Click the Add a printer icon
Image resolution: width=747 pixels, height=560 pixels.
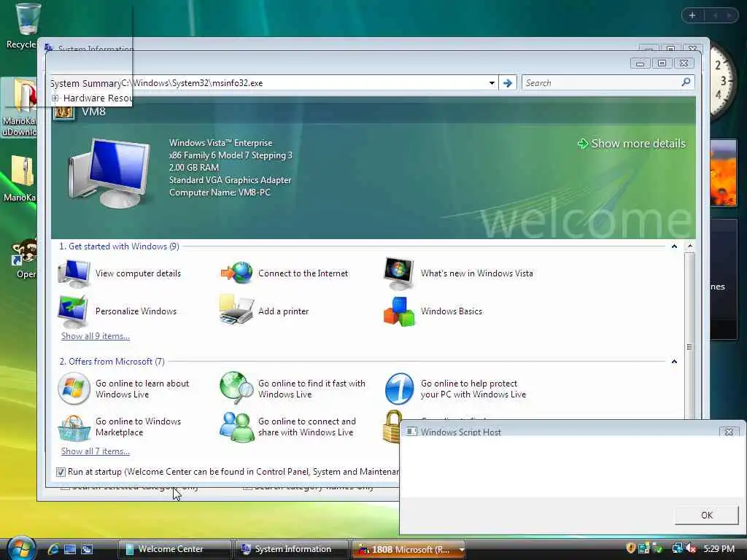[236, 310]
